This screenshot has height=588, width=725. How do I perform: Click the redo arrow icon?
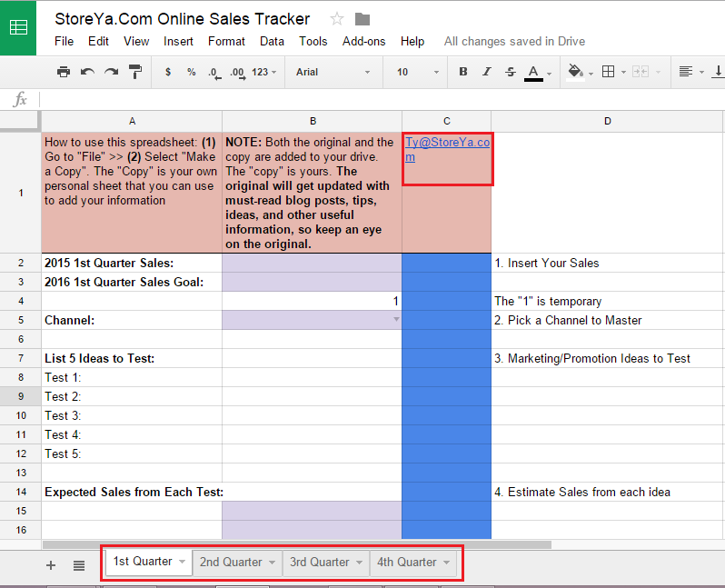111,72
